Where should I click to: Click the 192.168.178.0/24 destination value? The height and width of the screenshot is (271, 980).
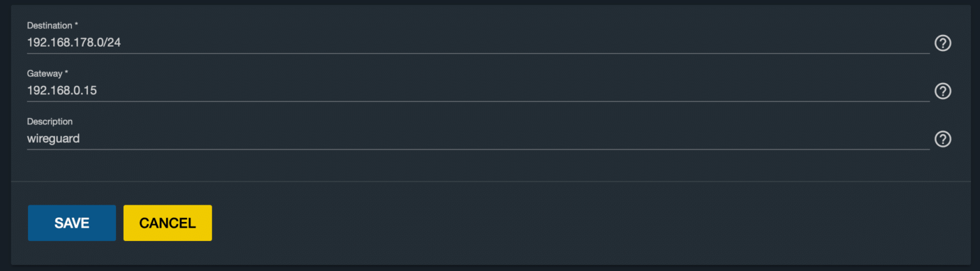pos(74,43)
